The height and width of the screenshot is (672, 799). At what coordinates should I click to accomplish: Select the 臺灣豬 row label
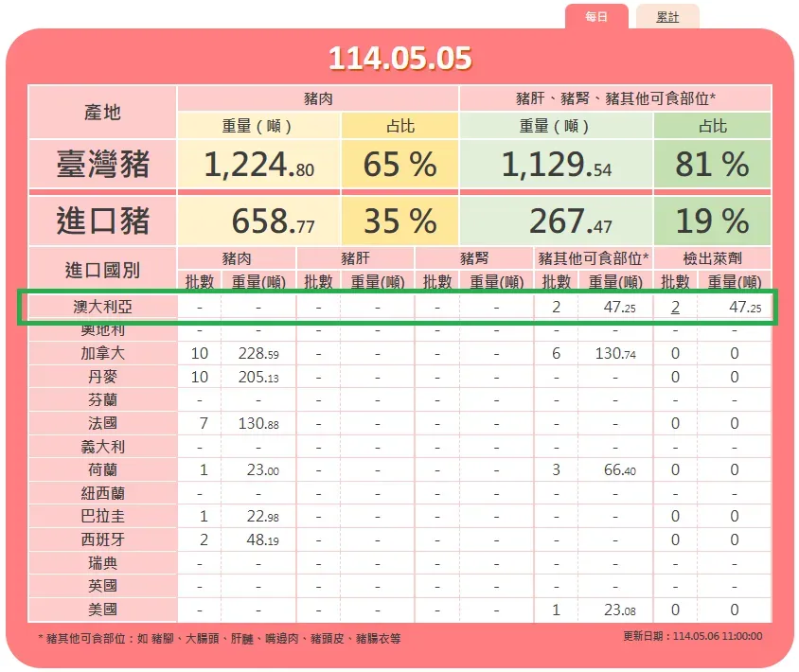tap(102, 164)
